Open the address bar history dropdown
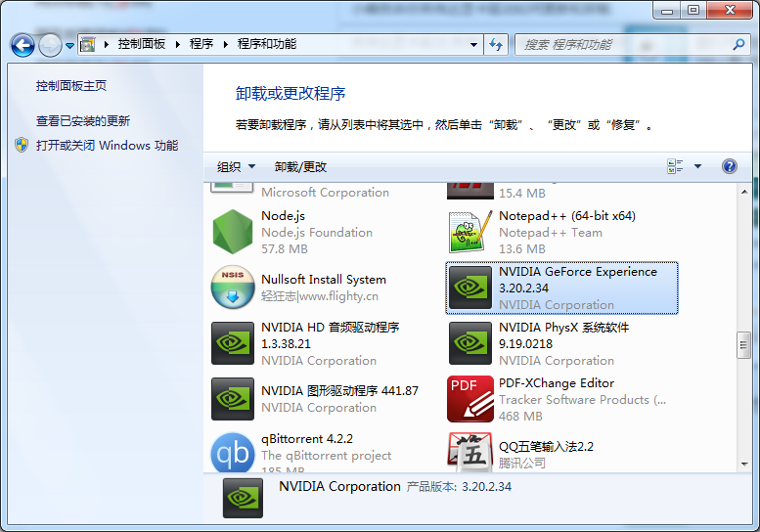Viewport: 760px width, 532px height. [473, 45]
